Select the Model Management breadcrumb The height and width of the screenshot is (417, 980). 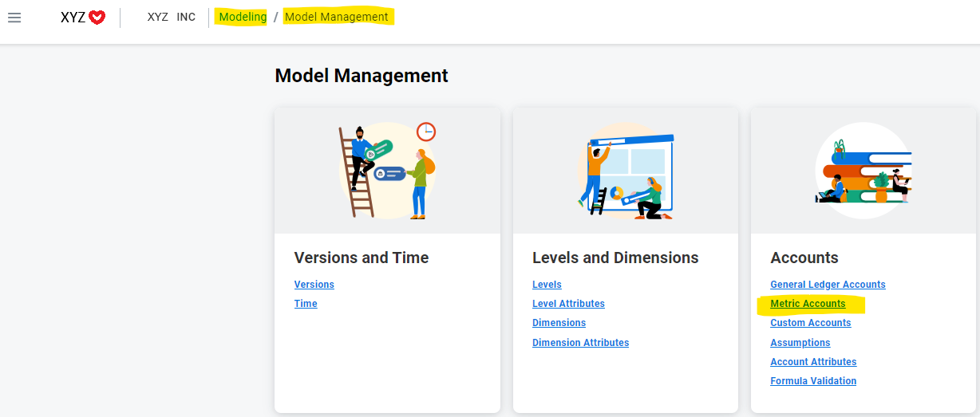coord(337,17)
